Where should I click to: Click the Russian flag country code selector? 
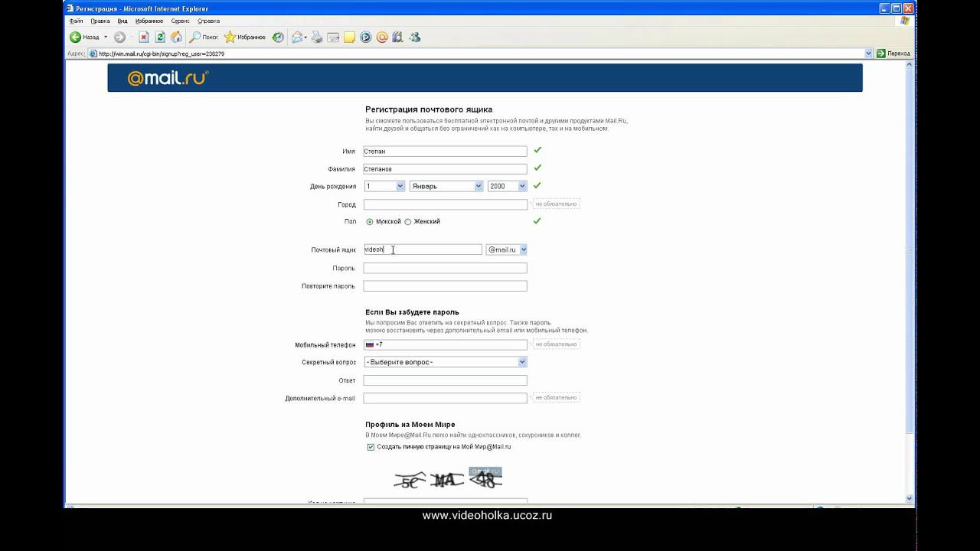[370, 345]
